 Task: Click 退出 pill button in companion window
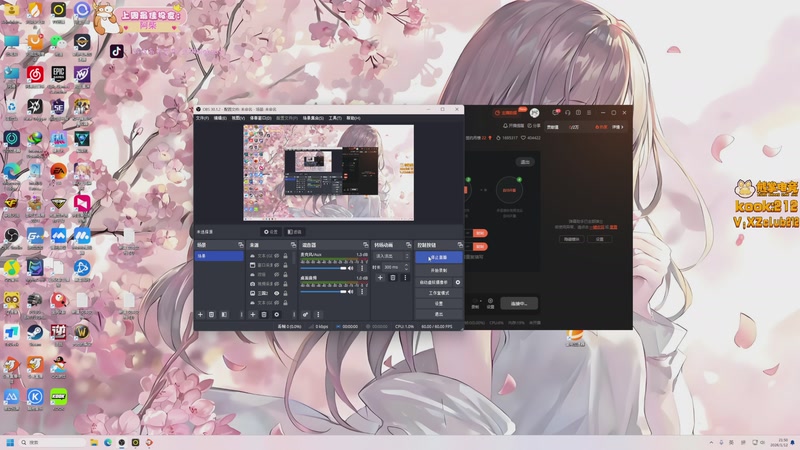(x=525, y=162)
